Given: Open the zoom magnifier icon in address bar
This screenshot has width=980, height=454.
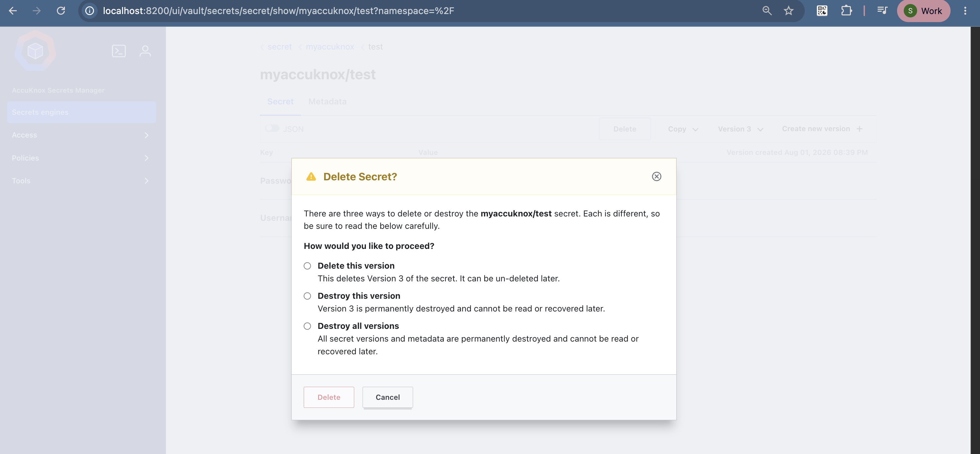Looking at the screenshot, I should [x=767, y=11].
